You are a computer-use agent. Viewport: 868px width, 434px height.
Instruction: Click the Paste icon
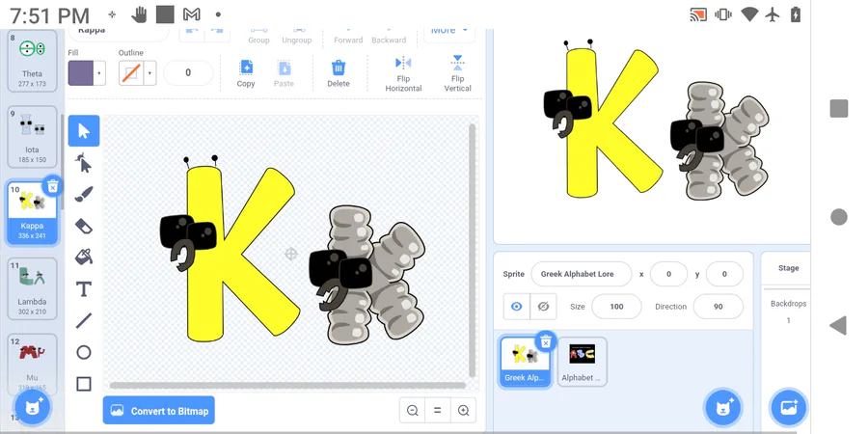pyautogui.click(x=284, y=74)
